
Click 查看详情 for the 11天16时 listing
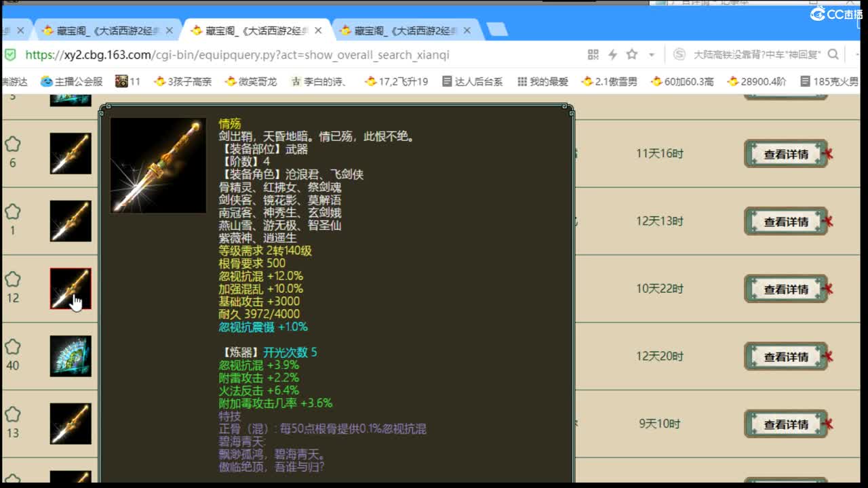click(786, 154)
